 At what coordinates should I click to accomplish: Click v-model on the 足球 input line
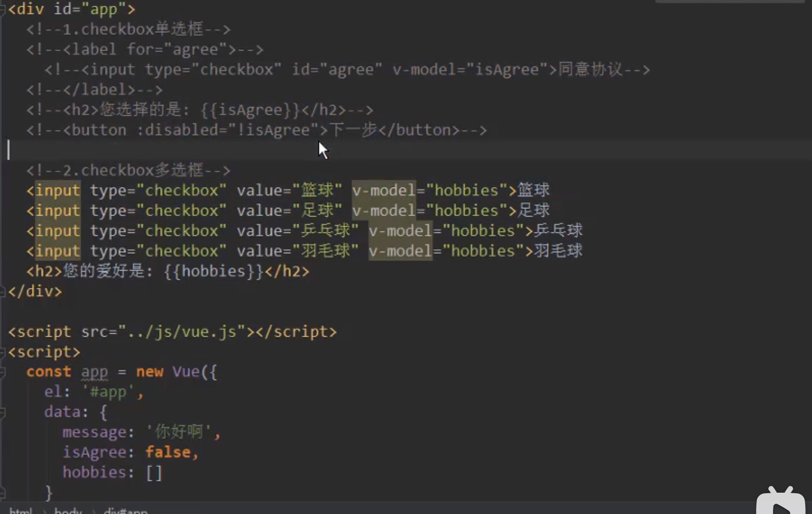coord(384,211)
